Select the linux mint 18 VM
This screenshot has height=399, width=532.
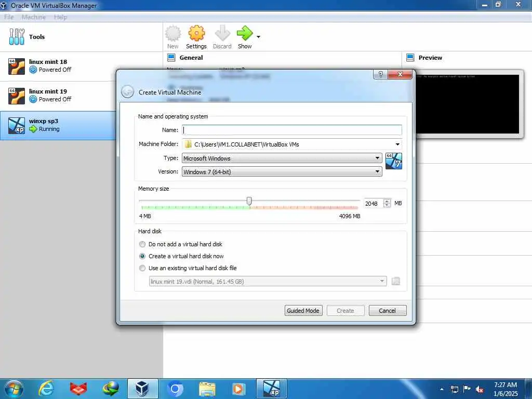pyautogui.click(x=82, y=66)
